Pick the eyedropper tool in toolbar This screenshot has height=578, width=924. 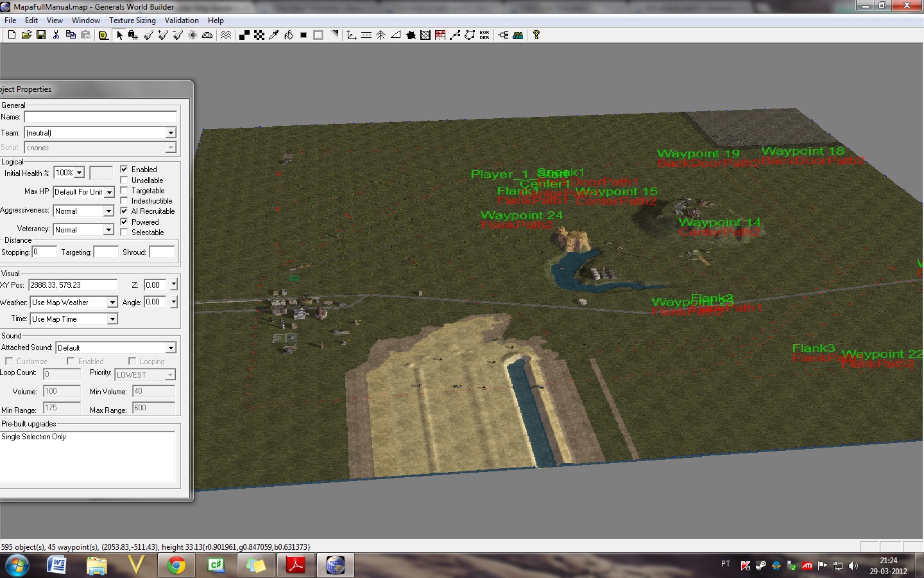274,35
